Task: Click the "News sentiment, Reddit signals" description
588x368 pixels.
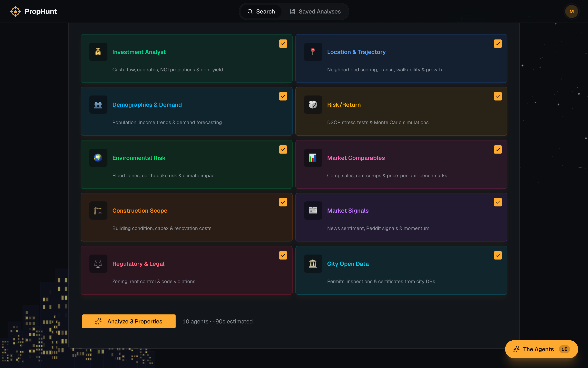Action: coord(378,228)
